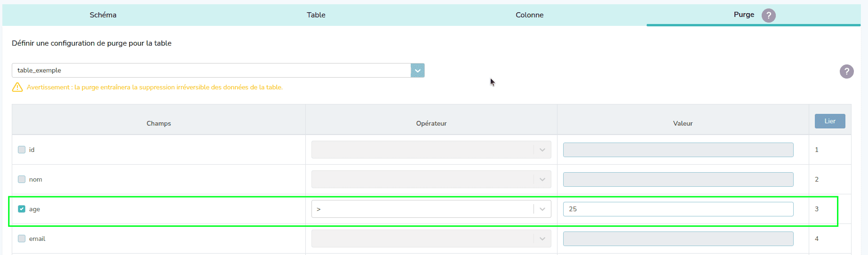
Task: Enable the nom field checkbox
Action: click(22, 179)
